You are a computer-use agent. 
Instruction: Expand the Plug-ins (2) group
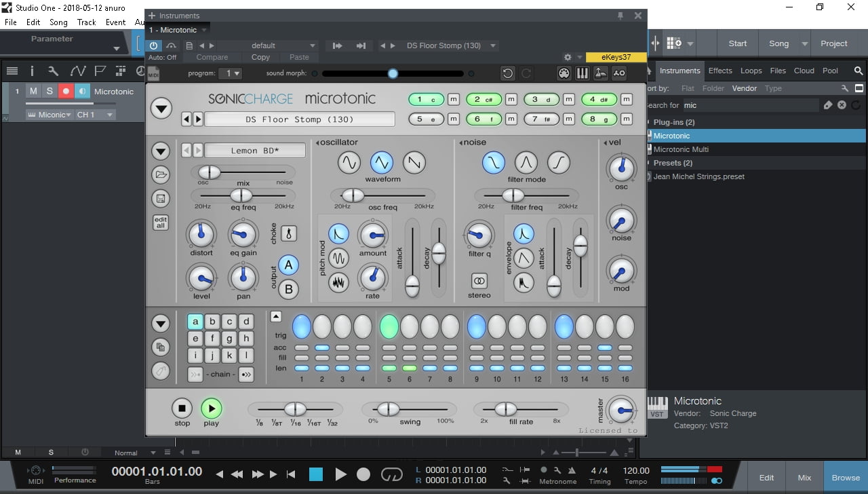click(674, 122)
